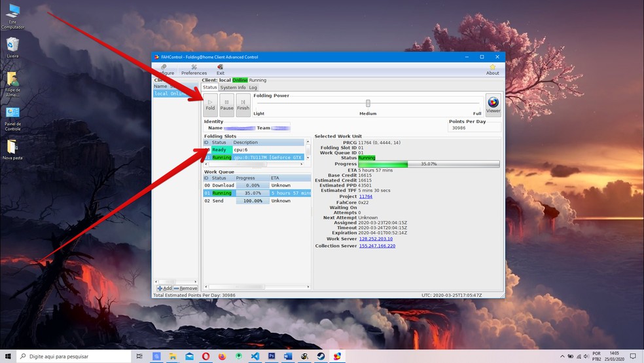Click Folding@home icon on the taskbar
The width and height of the screenshot is (644, 363).
tap(337, 356)
